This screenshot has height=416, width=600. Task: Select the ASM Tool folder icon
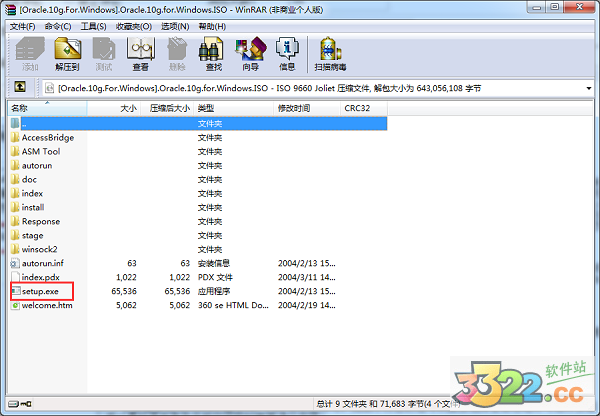point(15,151)
